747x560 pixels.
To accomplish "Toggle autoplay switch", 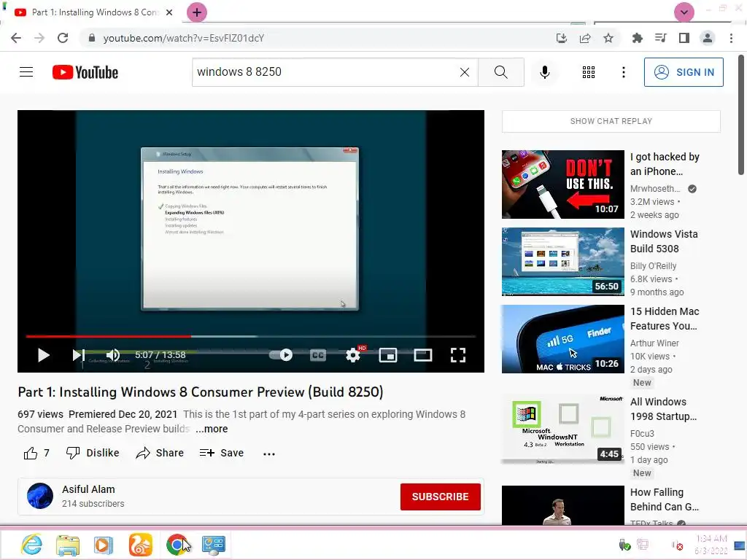I will click(x=281, y=355).
